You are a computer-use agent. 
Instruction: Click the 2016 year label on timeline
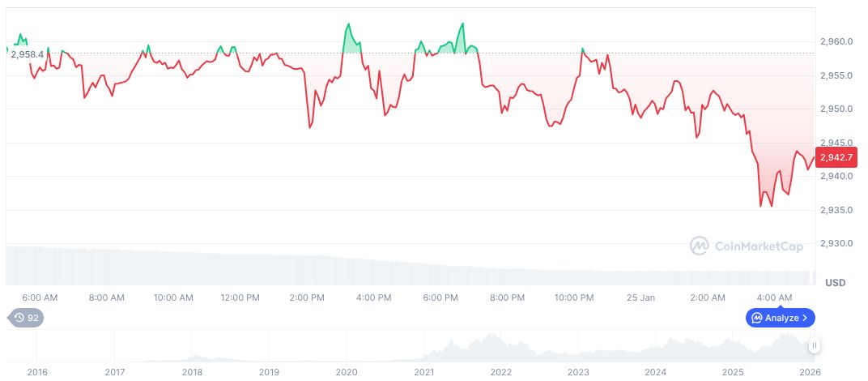point(37,372)
